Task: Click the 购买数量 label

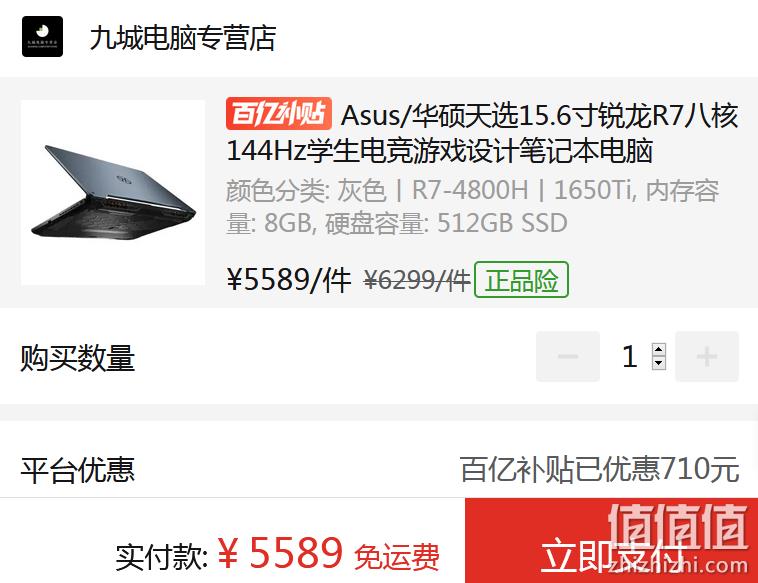Action: click(77, 358)
